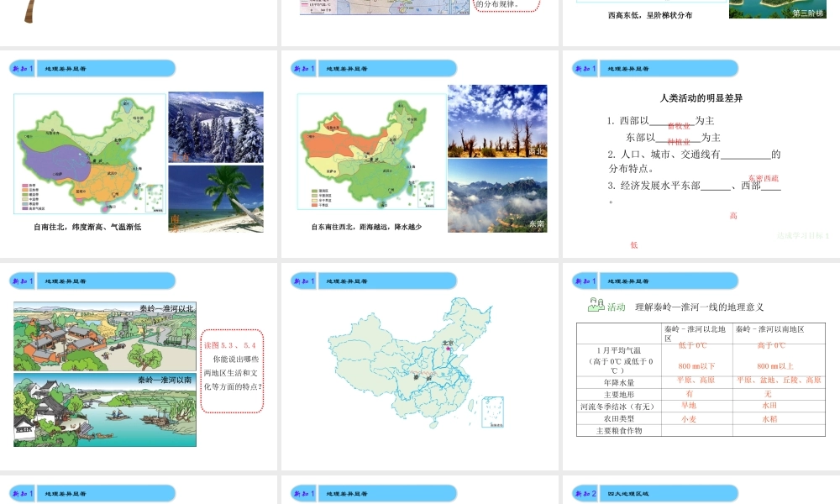Image resolution: width=840 pixels, height=504 pixels.
Task: Click the text 西高东低，呈阶梯状分布
Action: (x=650, y=15)
